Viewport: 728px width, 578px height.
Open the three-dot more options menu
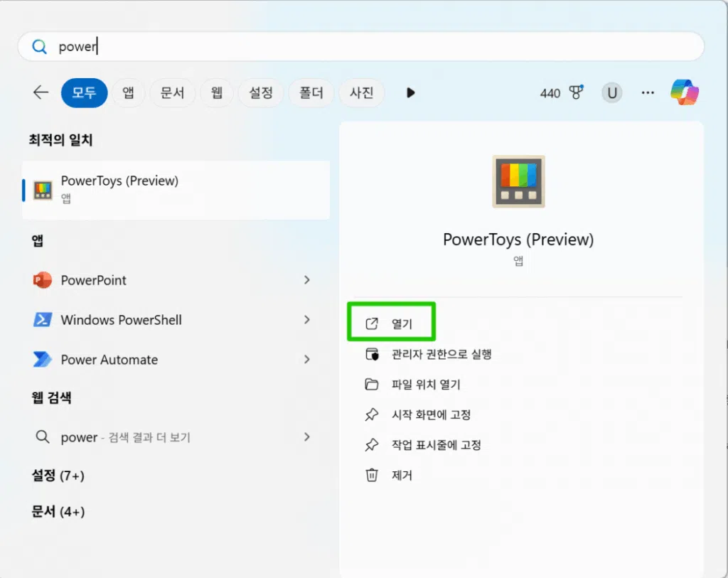(x=648, y=92)
